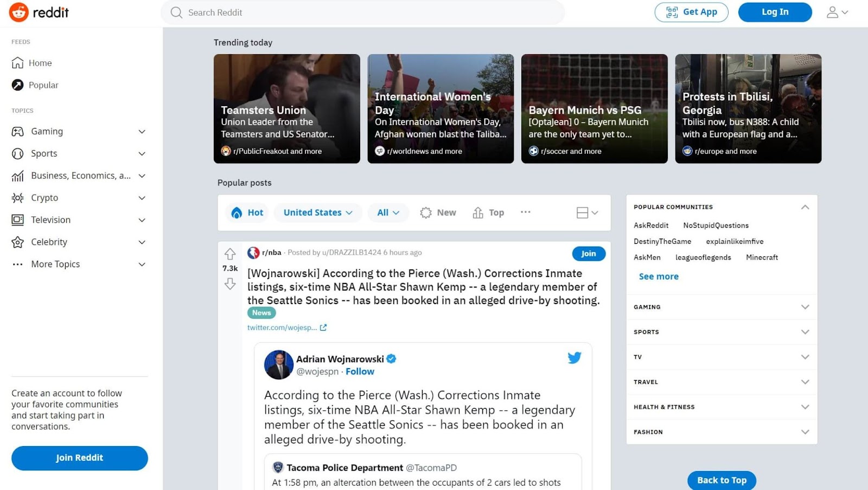Click the r/PublicFreakout subreddit avatar
This screenshot has height=490, width=868.
(x=226, y=151)
